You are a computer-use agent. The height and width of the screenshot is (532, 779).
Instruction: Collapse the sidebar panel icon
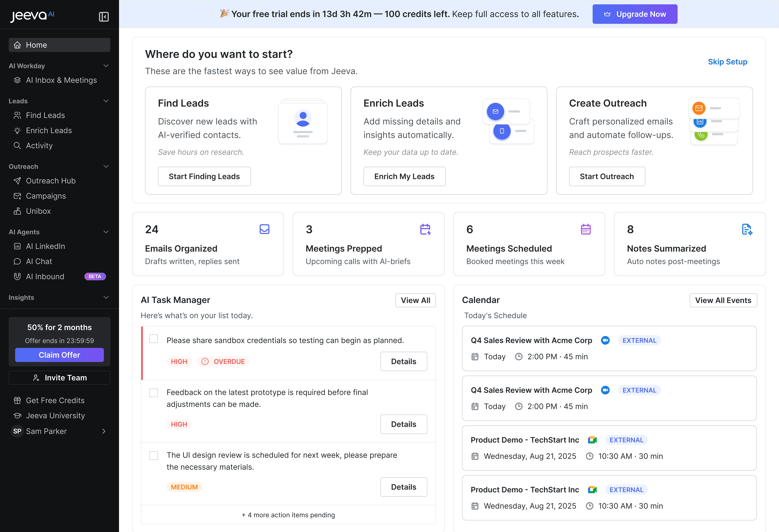pos(104,16)
